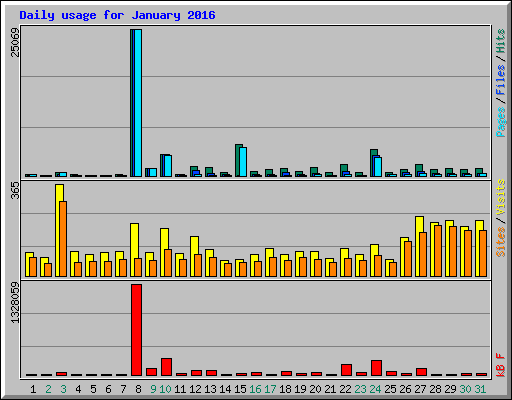Select day 2 on the x-axis
512x400 pixels.
coord(48,389)
